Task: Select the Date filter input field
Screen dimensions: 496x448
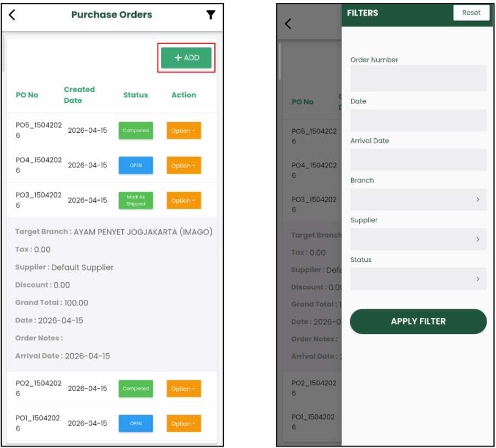Action: pos(418,120)
